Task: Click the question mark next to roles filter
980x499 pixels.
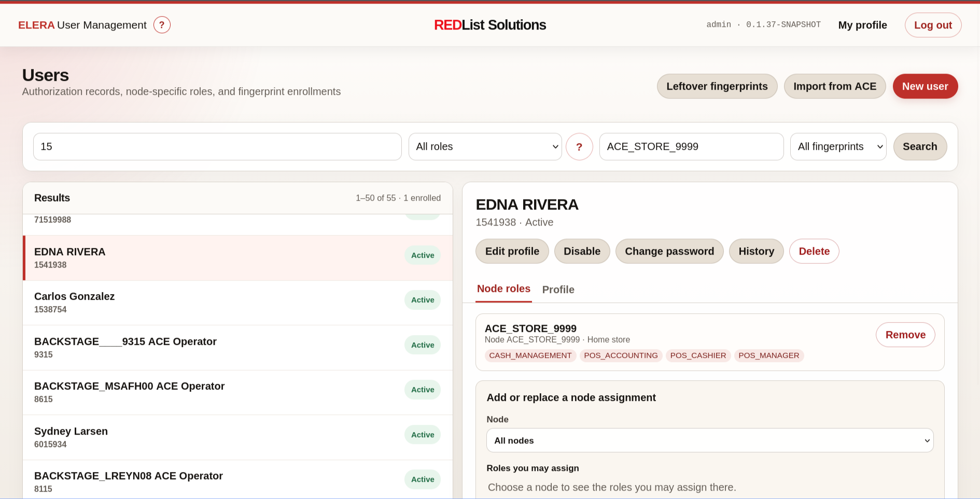Action: (579, 147)
